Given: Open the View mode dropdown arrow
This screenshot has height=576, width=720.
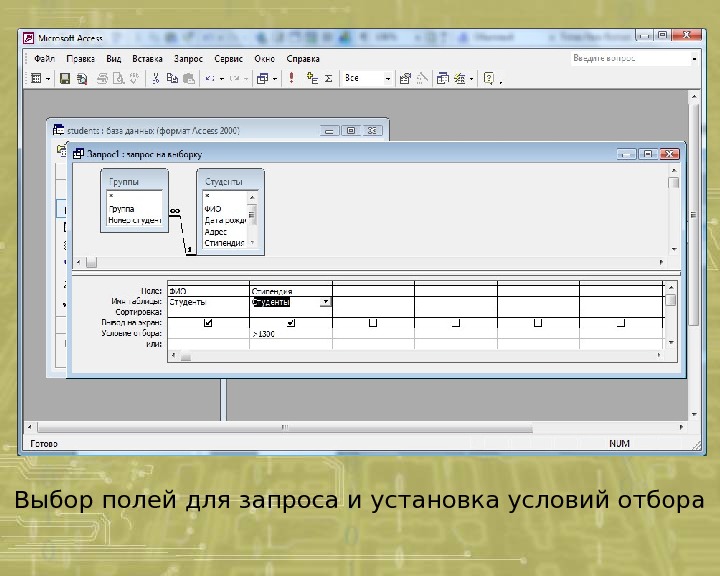Looking at the screenshot, I should (x=48, y=79).
